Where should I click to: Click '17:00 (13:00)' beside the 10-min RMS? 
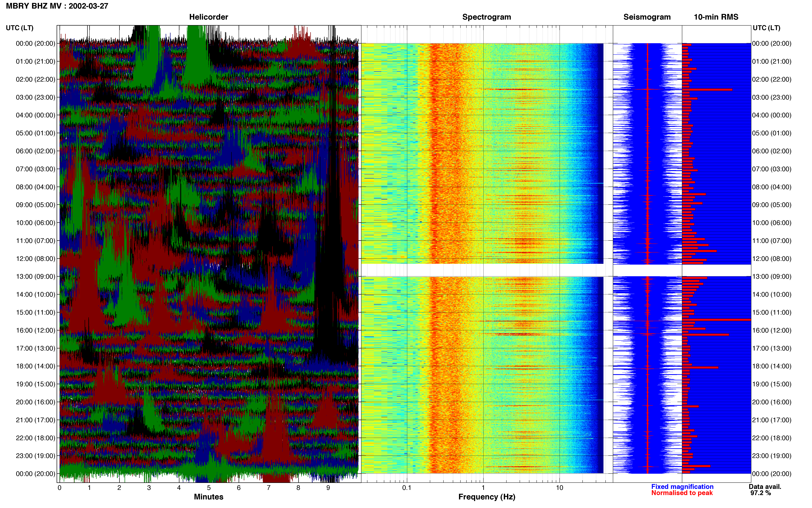(x=772, y=348)
